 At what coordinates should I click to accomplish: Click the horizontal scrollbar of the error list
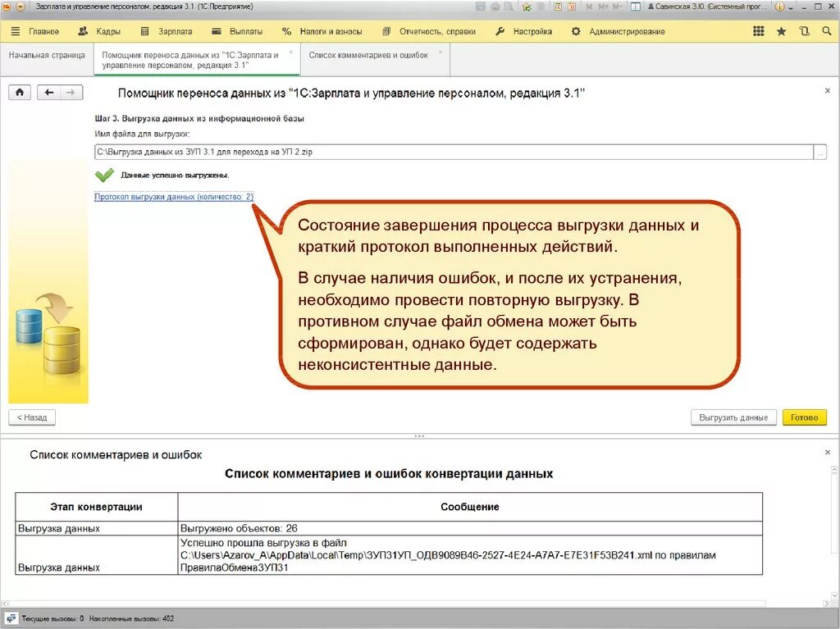tap(415, 604)
